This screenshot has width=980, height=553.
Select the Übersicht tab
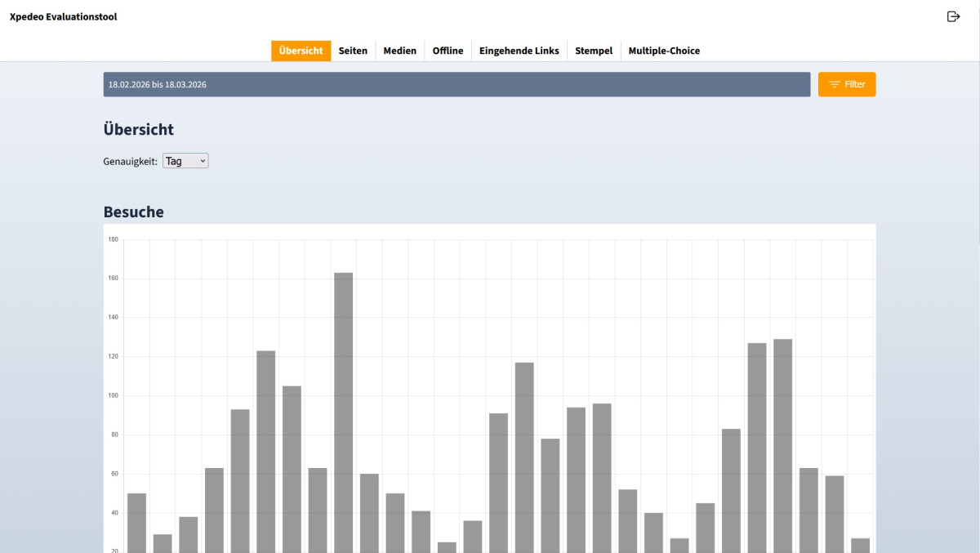301,50
